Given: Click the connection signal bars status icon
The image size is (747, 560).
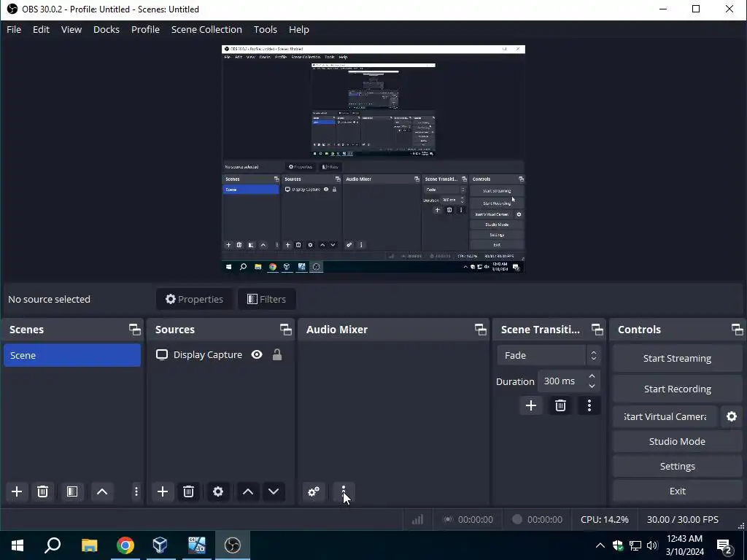Looking at the screenshot, I should point(418,519).
